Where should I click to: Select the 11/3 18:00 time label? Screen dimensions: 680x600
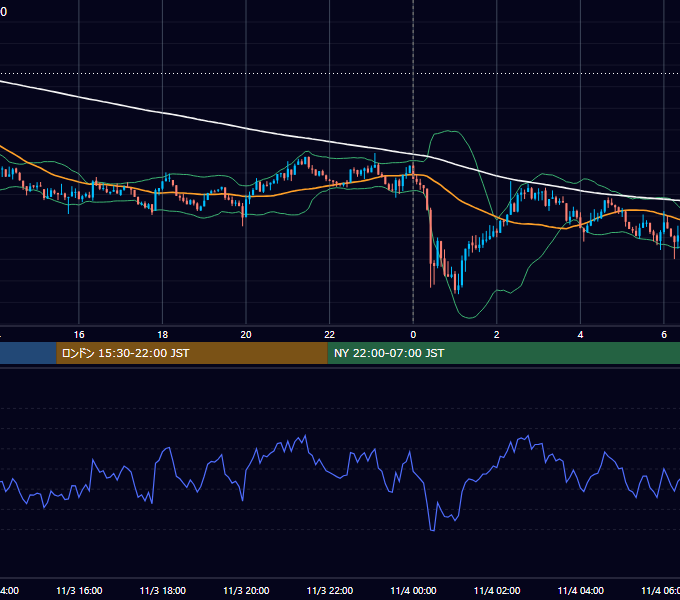163,590
